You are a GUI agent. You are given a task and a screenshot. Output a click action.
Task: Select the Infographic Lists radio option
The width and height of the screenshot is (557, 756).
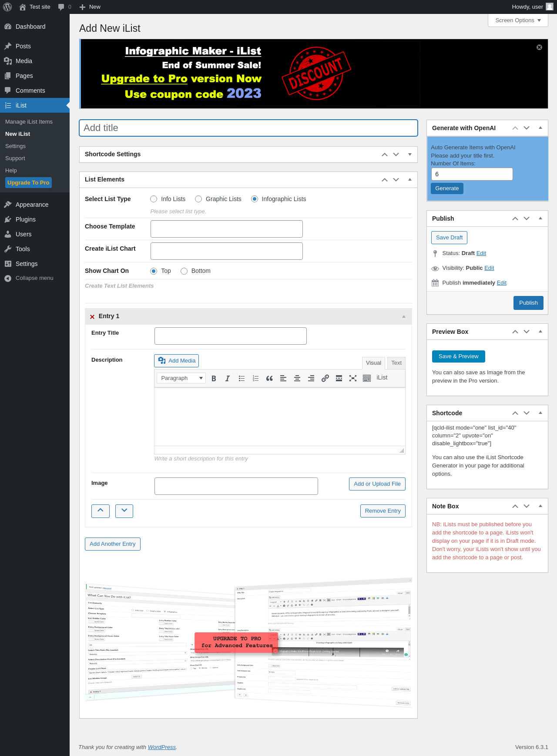(255, 199)
